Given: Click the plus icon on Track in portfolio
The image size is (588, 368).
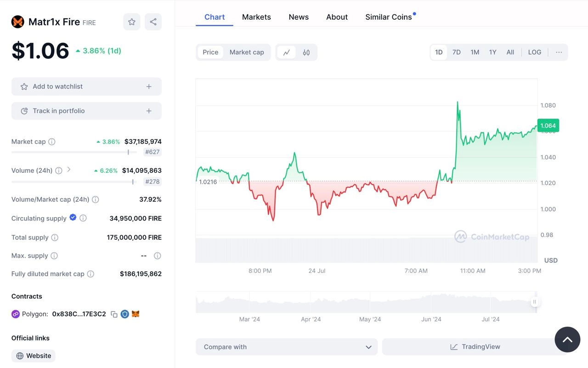Looking at the screenshot, I should (149, 111).
